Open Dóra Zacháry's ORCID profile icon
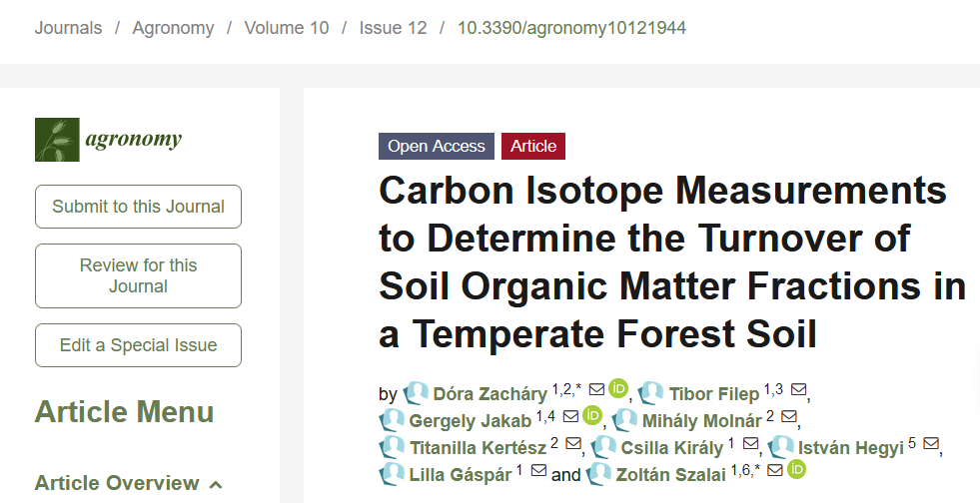 point(617,388)
